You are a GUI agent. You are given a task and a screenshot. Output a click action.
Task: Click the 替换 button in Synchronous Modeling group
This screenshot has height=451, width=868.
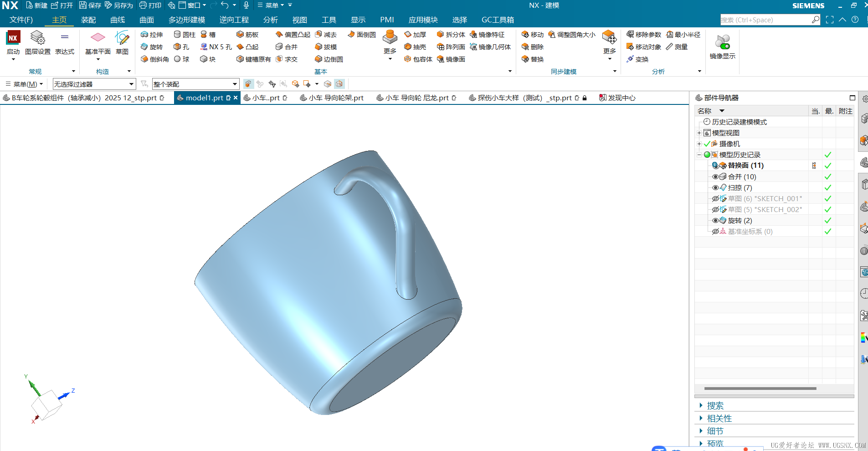click(x=532, y=59)
